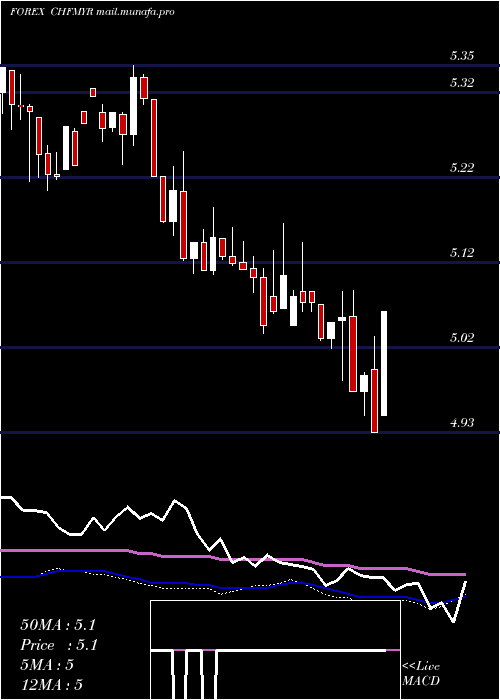Click the pink 50MA line
This screenshot has height=700, width=500.
(x=232, y=559)
